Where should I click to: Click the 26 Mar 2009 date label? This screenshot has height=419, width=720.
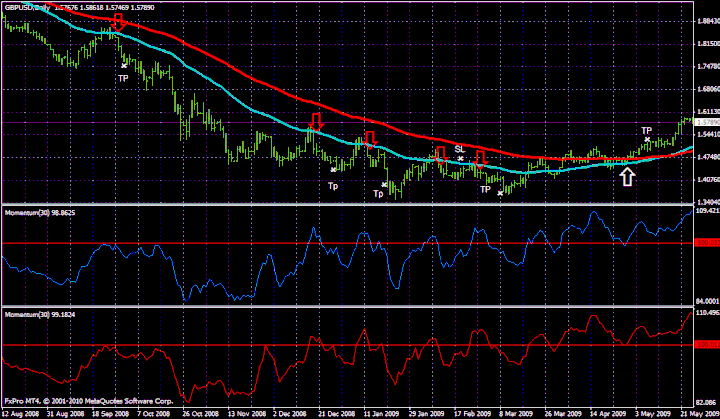[562, 414]
